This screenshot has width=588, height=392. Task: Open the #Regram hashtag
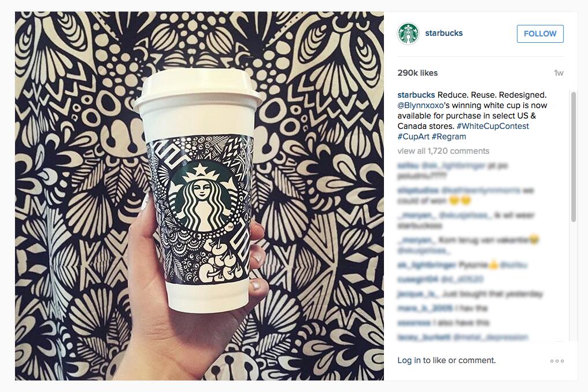click(449, 136)
